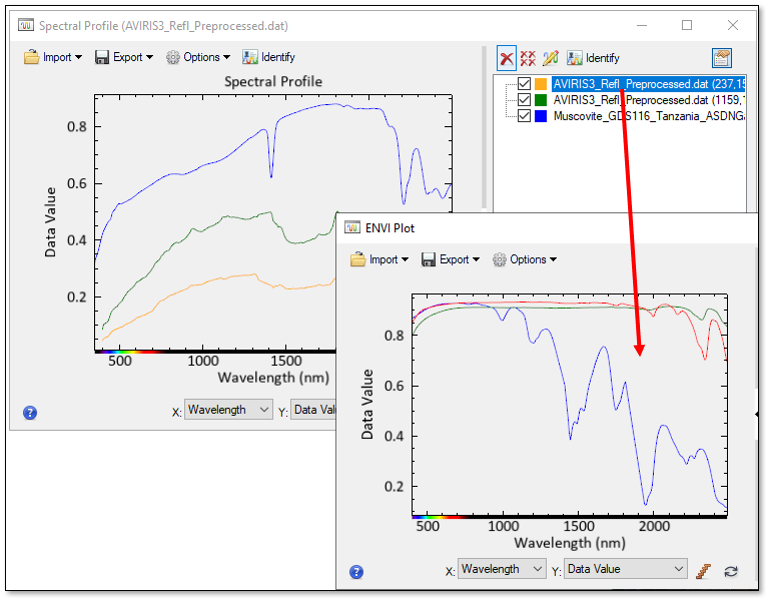
Task: Click the red X remove-spectrum icon
Action: [x=507, y=58]
